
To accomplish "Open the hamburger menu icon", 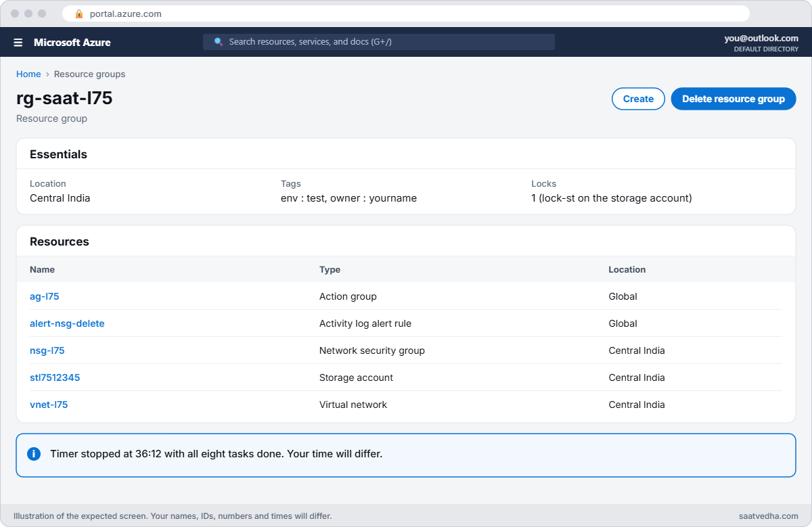I will 18,43.
